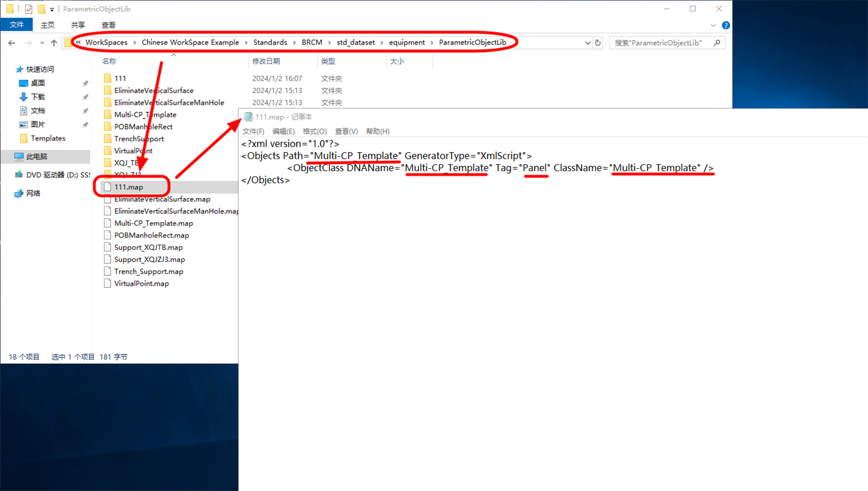The height and width of the screenshot is (491, 868).
Task: Select the 111.map file
Action: coord(128,187)
